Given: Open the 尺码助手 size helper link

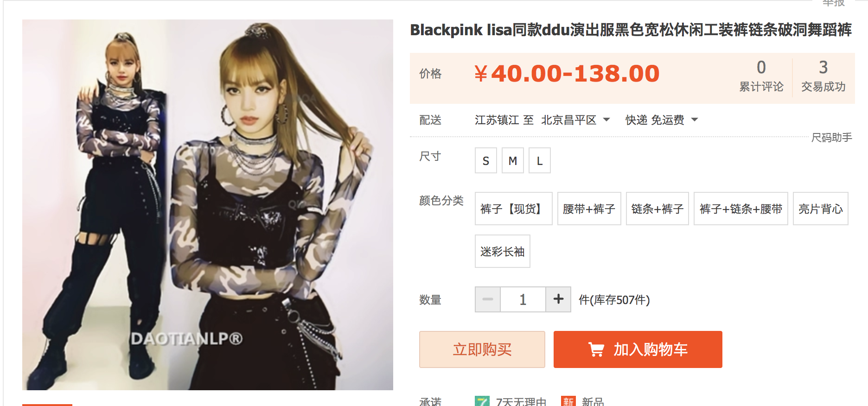Looking at the screenshot, I should point(832,137).
